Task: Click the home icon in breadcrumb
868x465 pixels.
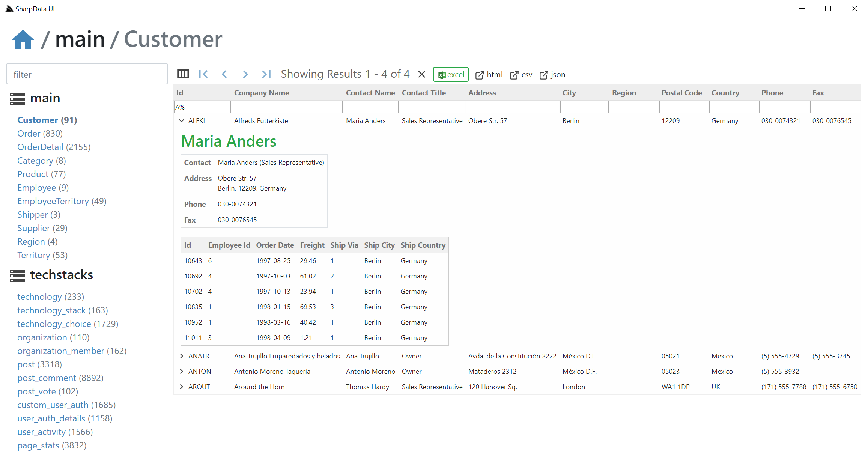Action: pyautogui.click(x=23, y=39)
